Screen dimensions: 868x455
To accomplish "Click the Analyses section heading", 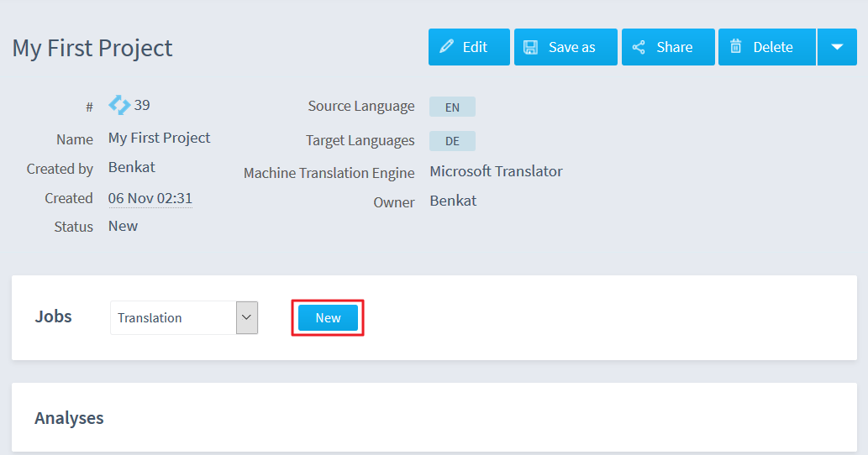I will pos(69,418).
